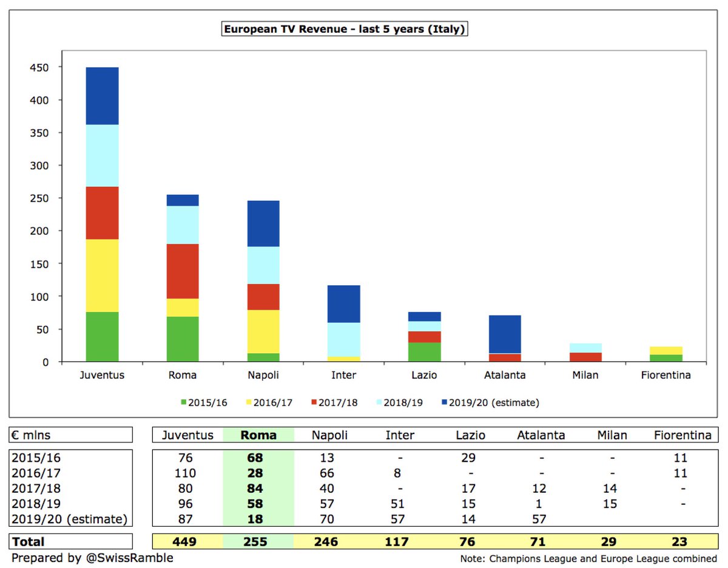Click Napoli 2019/20 value 70
The height and width of the screenshot is (568, 728).
(x=326, y=518)
